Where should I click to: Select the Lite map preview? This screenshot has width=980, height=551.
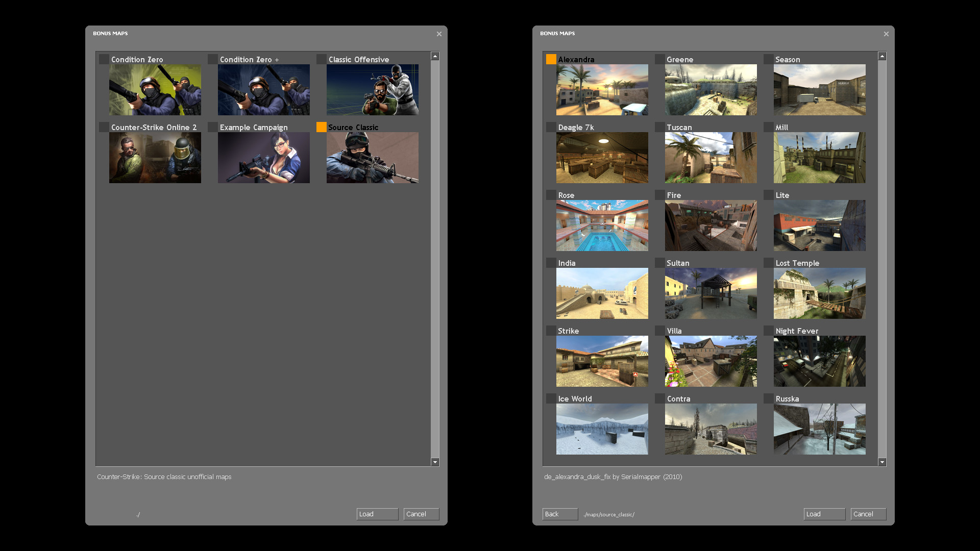pos(820,226)
